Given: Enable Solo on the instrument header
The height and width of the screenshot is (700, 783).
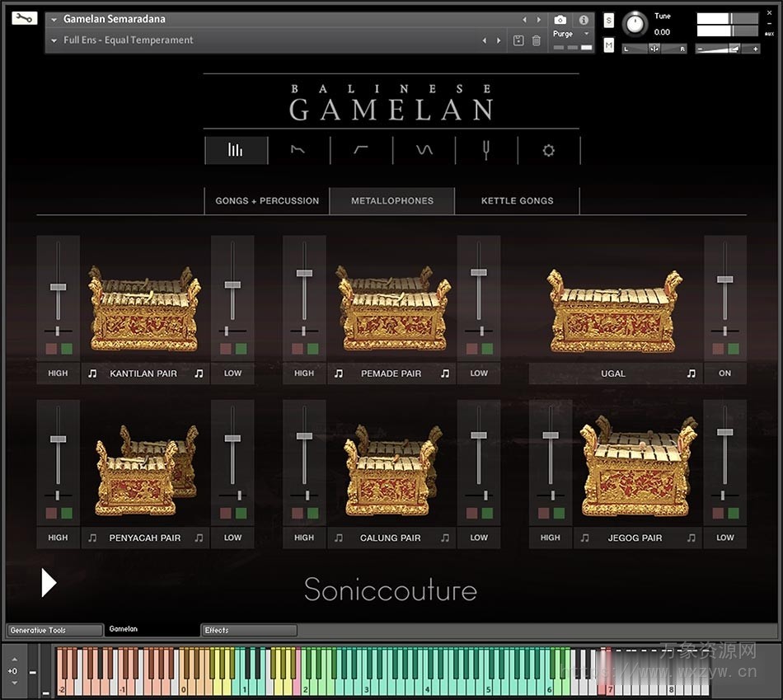Looking at the screenshot, I should (x=609, y=21).
